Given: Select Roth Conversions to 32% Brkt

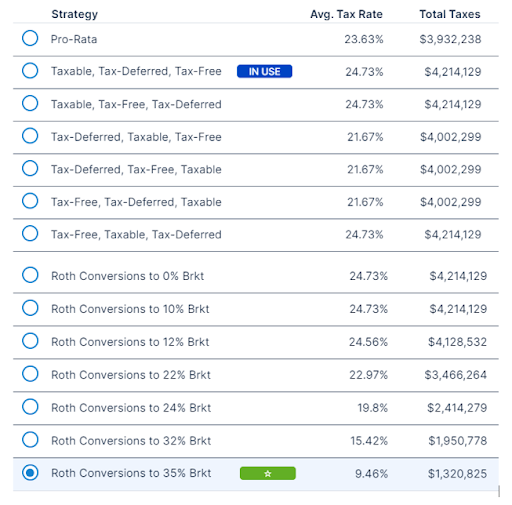Looking at the screenshot, I should click(30, 440).
